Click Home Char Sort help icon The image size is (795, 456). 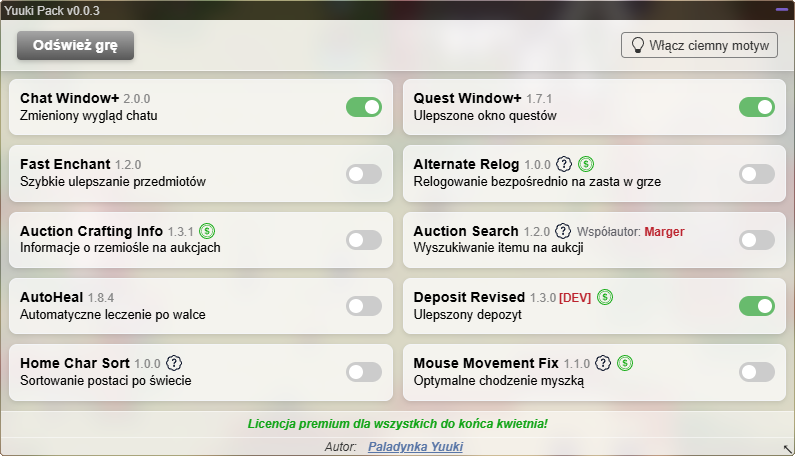coord(174,363)
